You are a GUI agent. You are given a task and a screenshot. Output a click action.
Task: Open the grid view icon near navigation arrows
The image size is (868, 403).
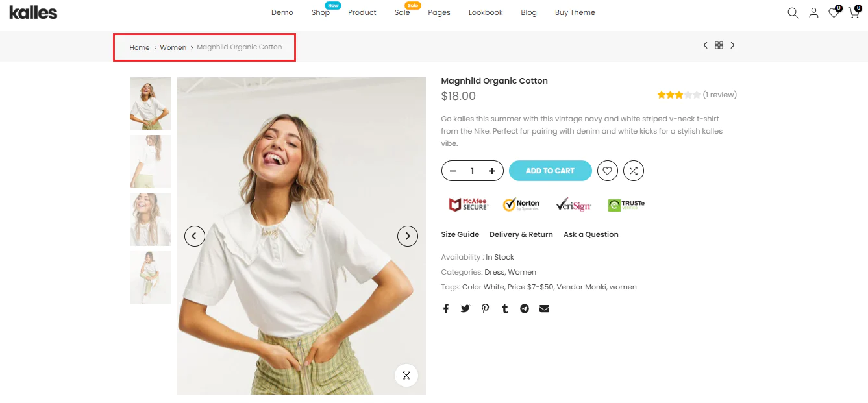719,45
